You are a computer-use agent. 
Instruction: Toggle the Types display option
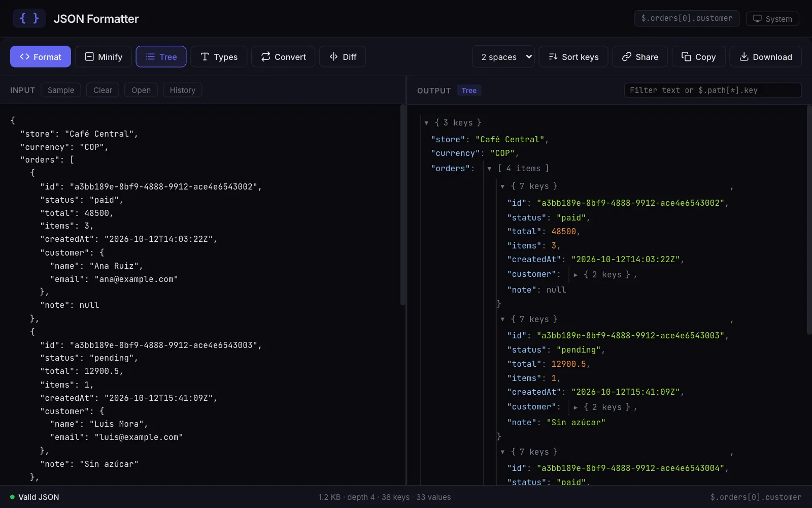pos(219,57)
